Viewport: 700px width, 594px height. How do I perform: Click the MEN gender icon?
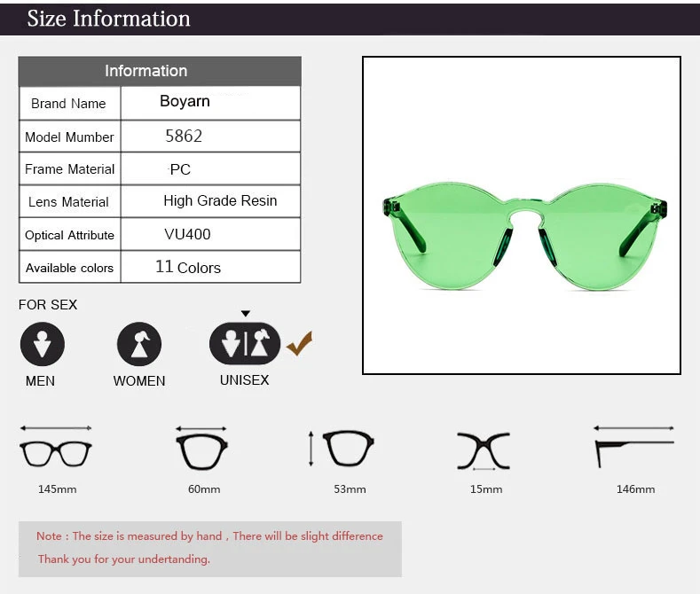coord(43,344)
